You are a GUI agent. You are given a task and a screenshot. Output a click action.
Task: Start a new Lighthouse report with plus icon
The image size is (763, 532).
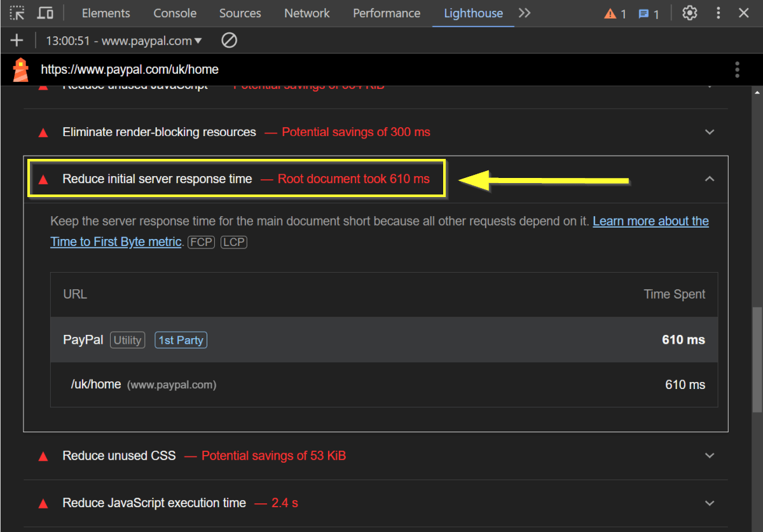click(x=17, y=41)
